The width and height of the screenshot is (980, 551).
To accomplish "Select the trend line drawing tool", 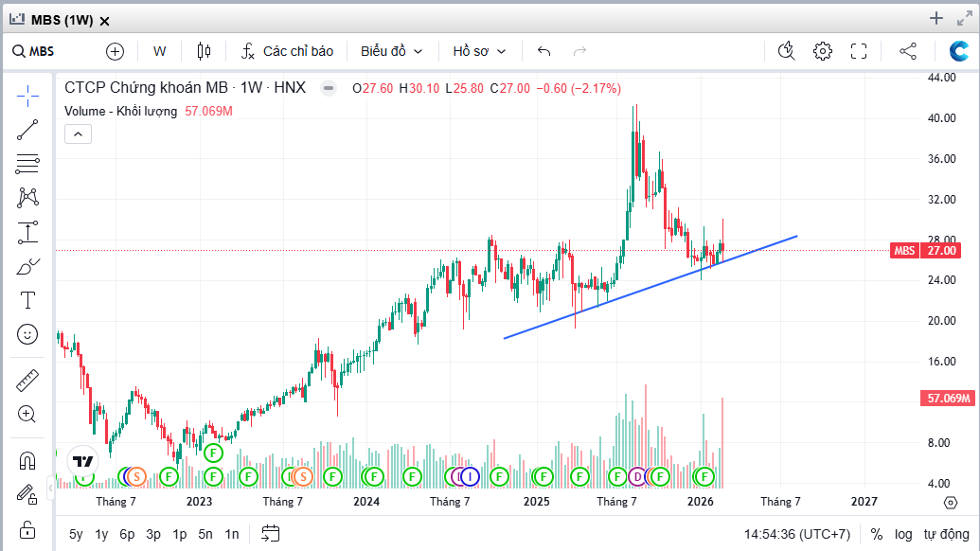I will pyautogui.click(x=27, y=130).
